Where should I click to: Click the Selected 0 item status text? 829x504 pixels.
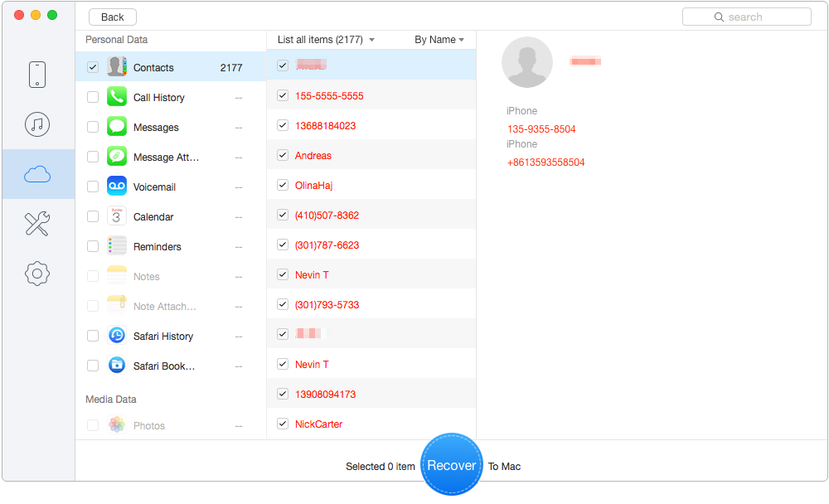(381, 467)
